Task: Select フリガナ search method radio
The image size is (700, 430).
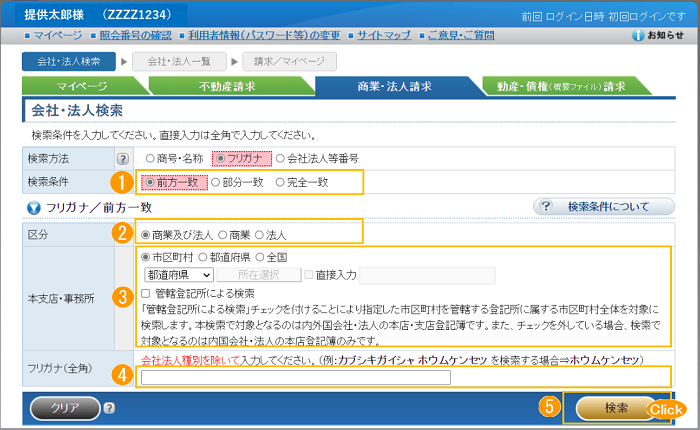Action: 221,158
